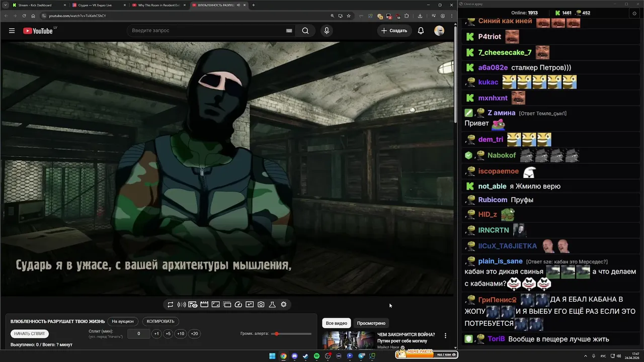Viewport: 644px width, 362px height.
Task: Reload the page in Chrome
Action: (23, 16)
